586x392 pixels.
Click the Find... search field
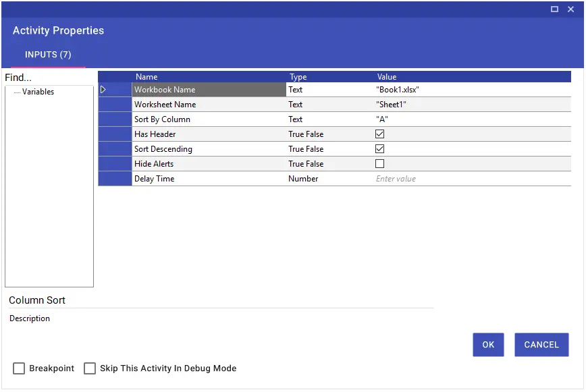49,78
